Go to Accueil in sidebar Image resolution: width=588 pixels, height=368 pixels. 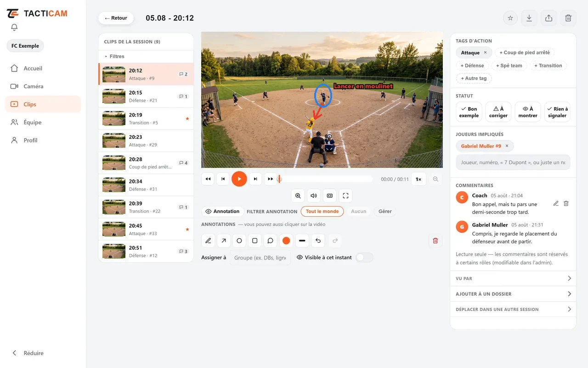[43, 68]
